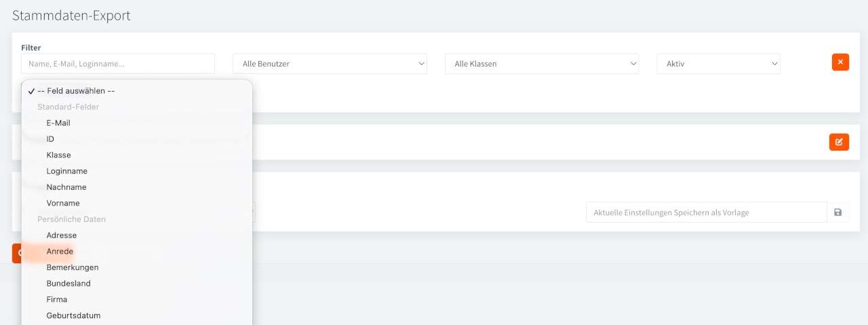Select Firma in the dropdown list
Screen dimensions: 868x325
(57, 299)
